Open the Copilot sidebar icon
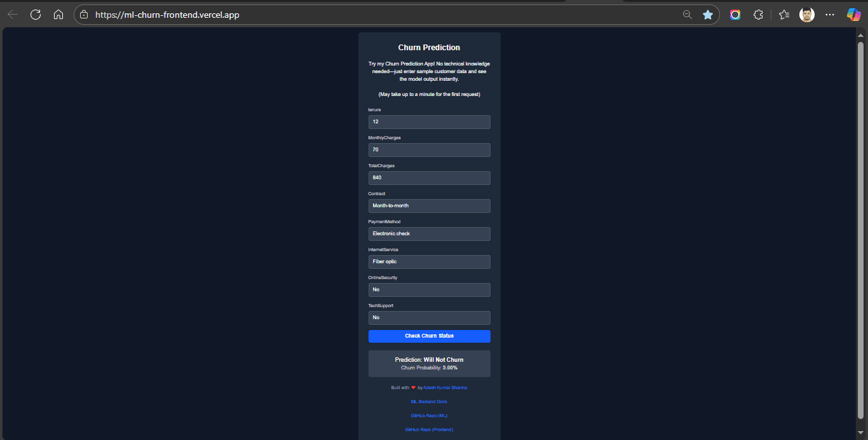868x440 pixels. [x=853, y=15]
